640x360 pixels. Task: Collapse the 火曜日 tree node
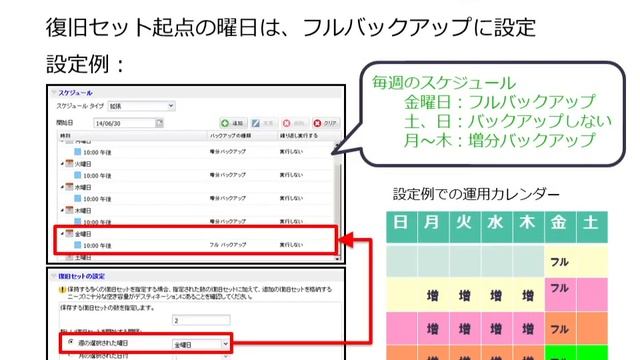click(62, 164)
